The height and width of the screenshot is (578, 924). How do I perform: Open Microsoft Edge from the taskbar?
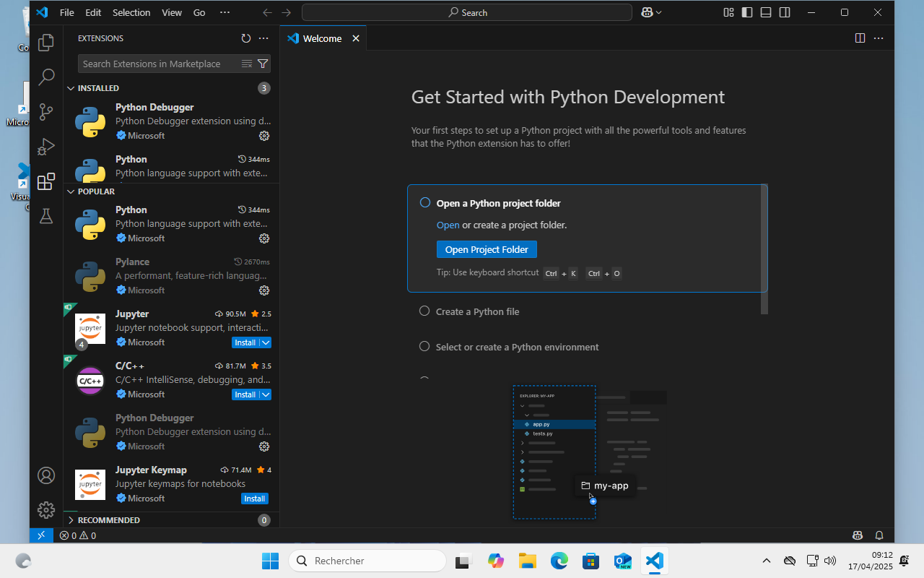559,561
